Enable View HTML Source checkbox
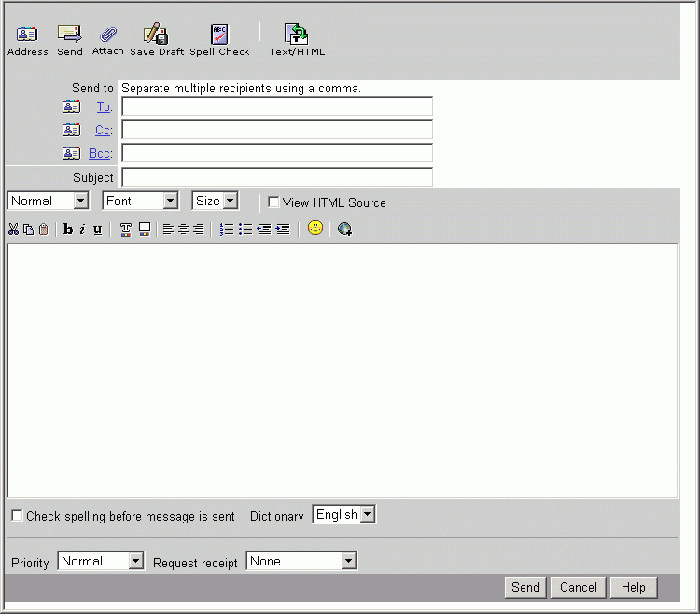Viewport: 700px width, 614px height. (273, 202)
